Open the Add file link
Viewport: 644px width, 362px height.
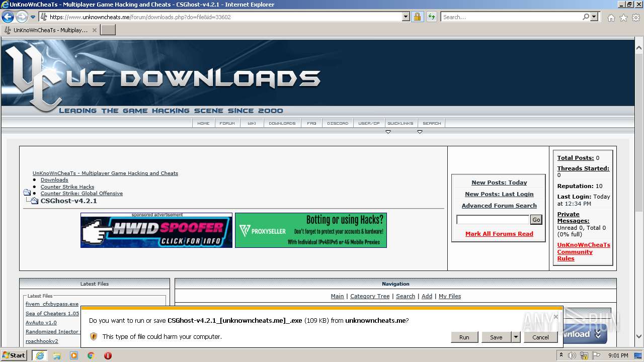pos(427,296)
